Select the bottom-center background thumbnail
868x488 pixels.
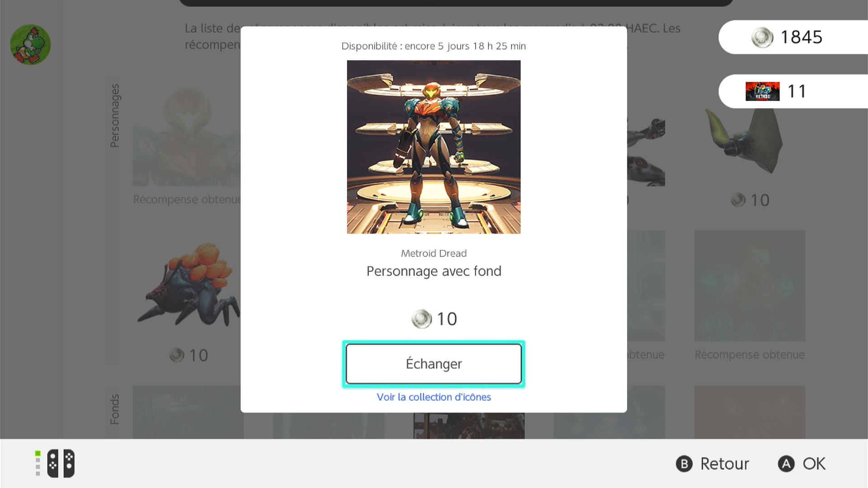[x=469, y=425]
